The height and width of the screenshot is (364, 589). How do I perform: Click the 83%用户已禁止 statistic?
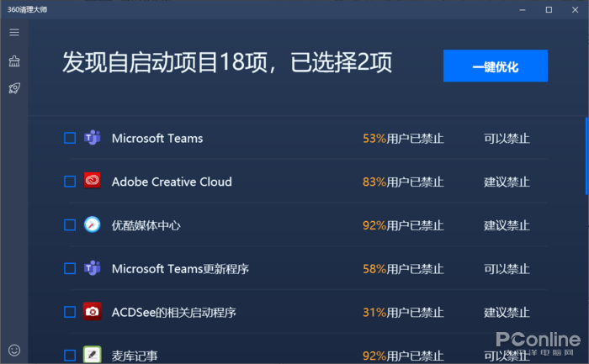coord(403,182)
